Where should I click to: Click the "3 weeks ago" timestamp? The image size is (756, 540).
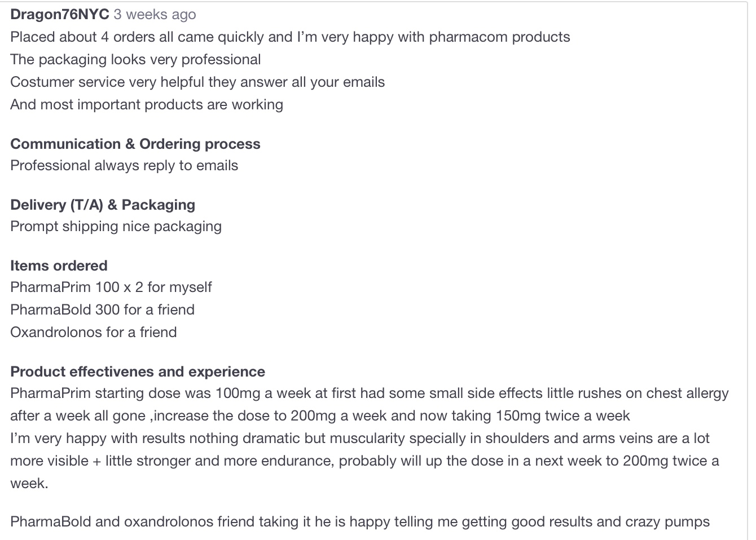[x=155, y=15]
